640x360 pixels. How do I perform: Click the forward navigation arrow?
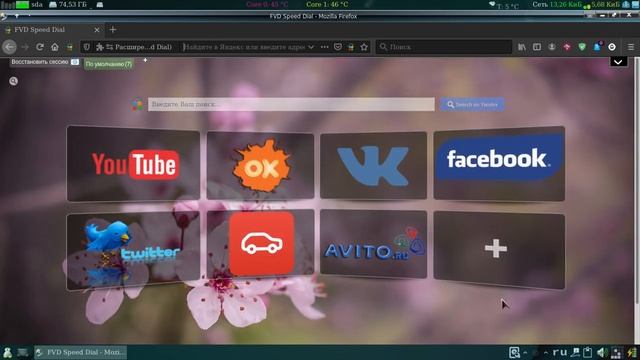[25, 47]
